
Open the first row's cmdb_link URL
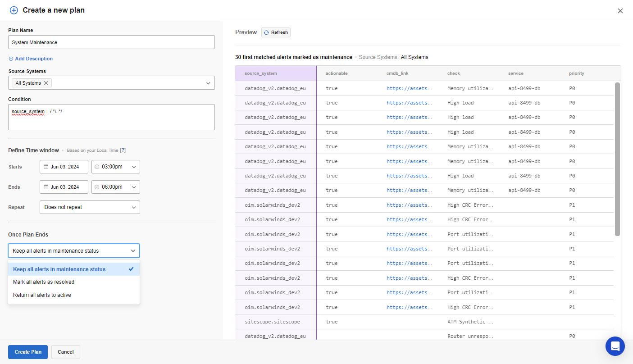click(x=409, y=88)
